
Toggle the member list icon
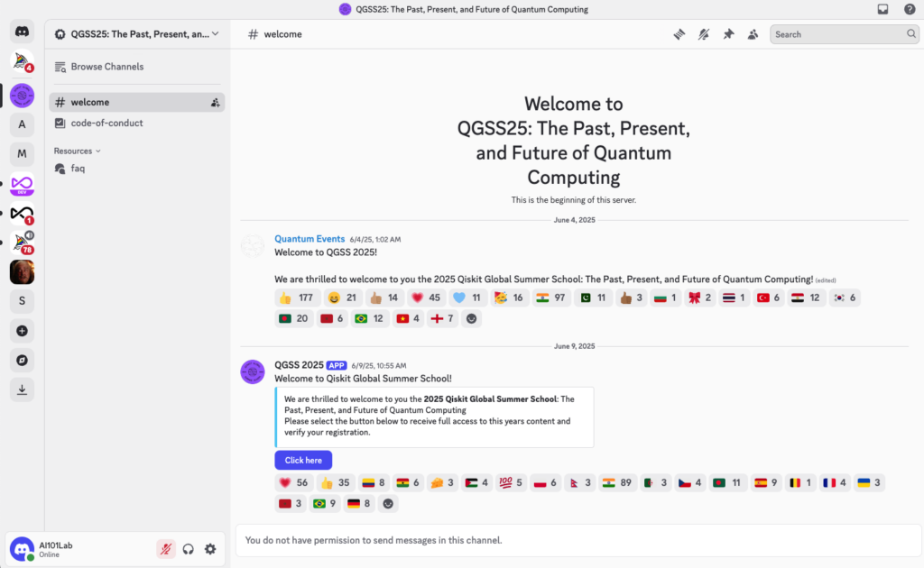(x=753, y=34)
